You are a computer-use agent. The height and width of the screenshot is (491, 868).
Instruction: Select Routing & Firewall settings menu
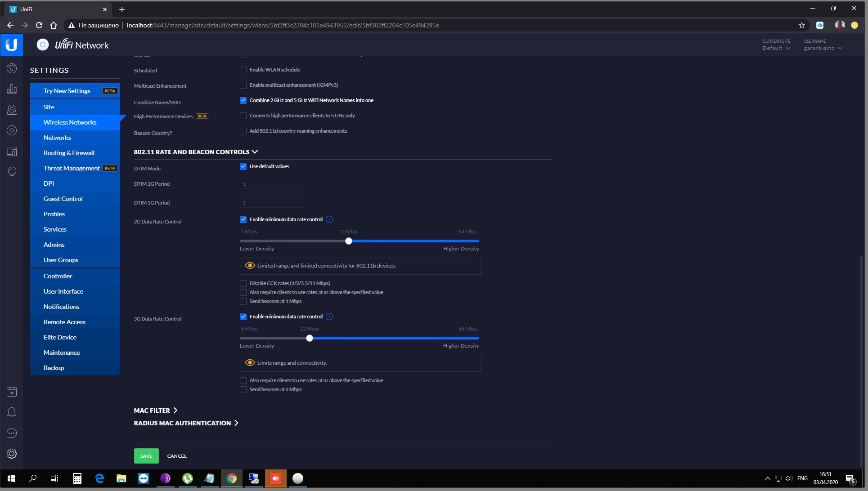coord(69,153)
